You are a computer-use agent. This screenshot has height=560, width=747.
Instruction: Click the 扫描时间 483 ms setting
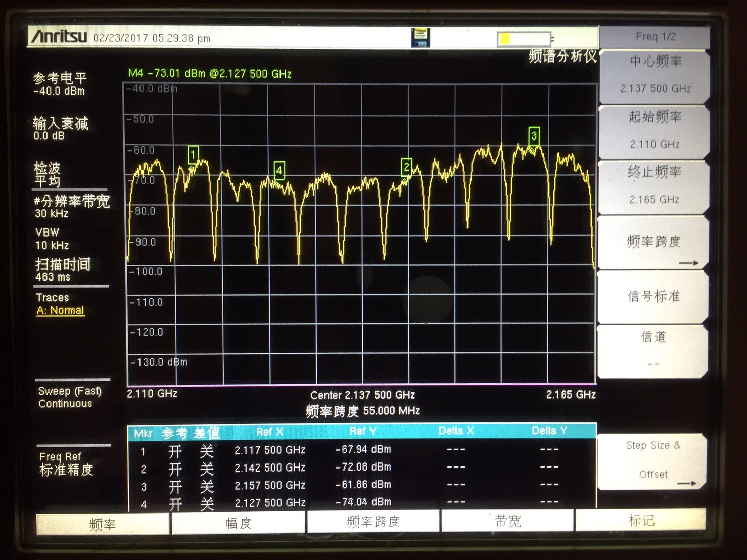(63, 270)
